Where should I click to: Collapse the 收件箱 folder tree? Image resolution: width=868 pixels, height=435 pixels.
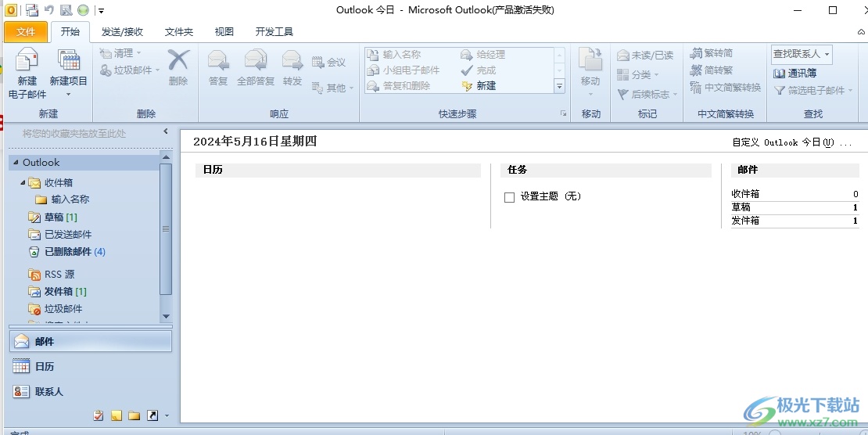23,182
